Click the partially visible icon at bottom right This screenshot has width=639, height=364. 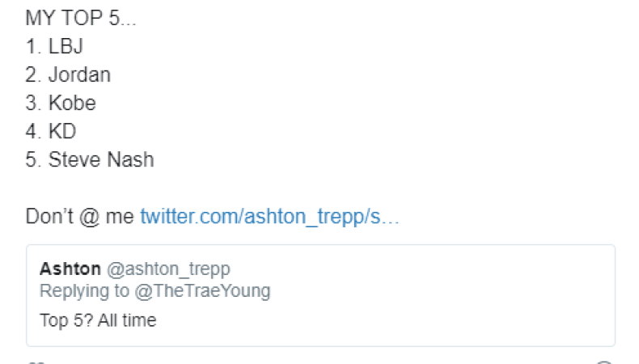[x=603, y=362]
